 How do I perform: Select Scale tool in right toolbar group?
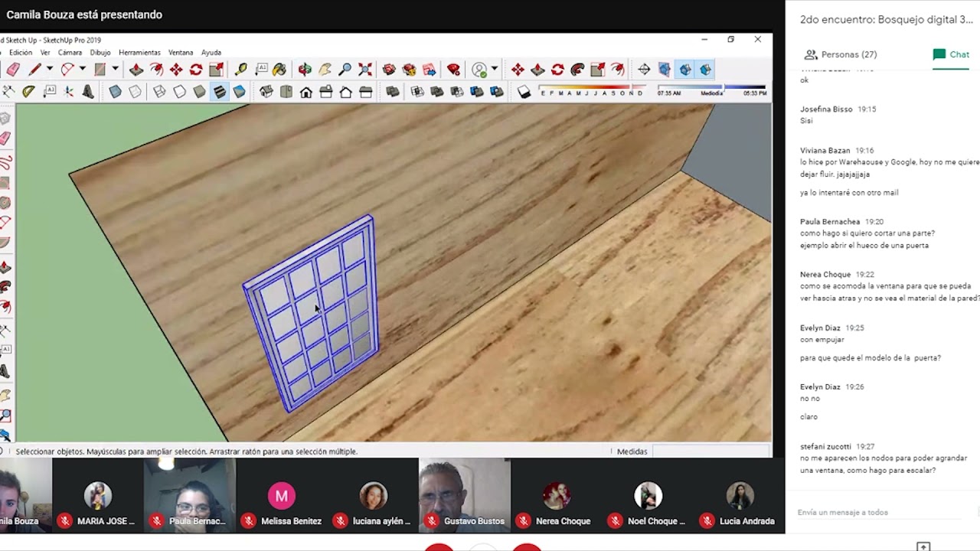point(597,70)
